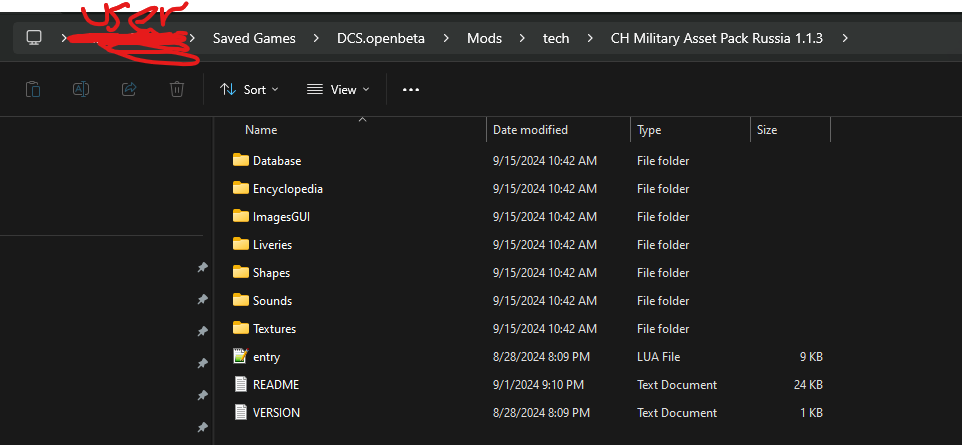Select the Encyclopedia folder name

pos(288,189)
